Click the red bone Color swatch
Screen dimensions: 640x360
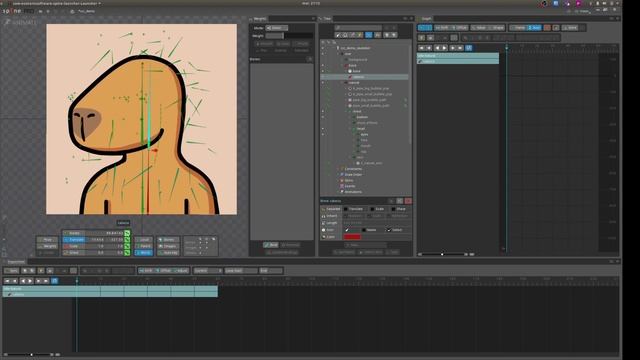(x=352, y=237)
